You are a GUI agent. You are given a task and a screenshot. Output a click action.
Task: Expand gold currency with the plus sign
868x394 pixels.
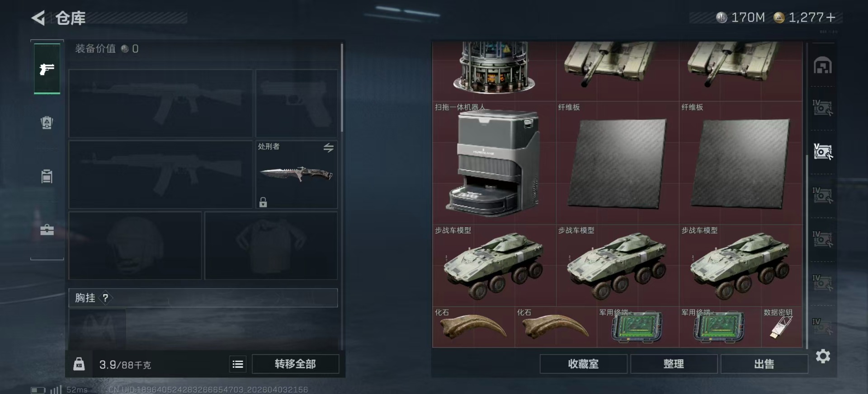tap(830, 17)
